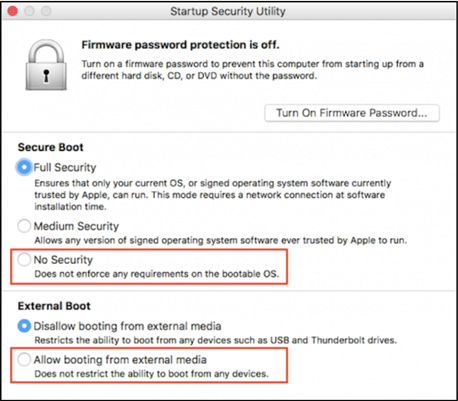Viewport: 458px width, 401px height.
Task: Choose Allow booting from external media
Action: tap(24, 359)
